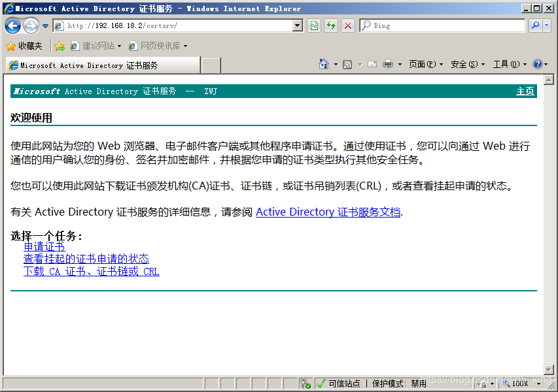This screenshot has width=558, height=392.
Task: Click the 主页 link in teal banner
Action: coord(525,91)
